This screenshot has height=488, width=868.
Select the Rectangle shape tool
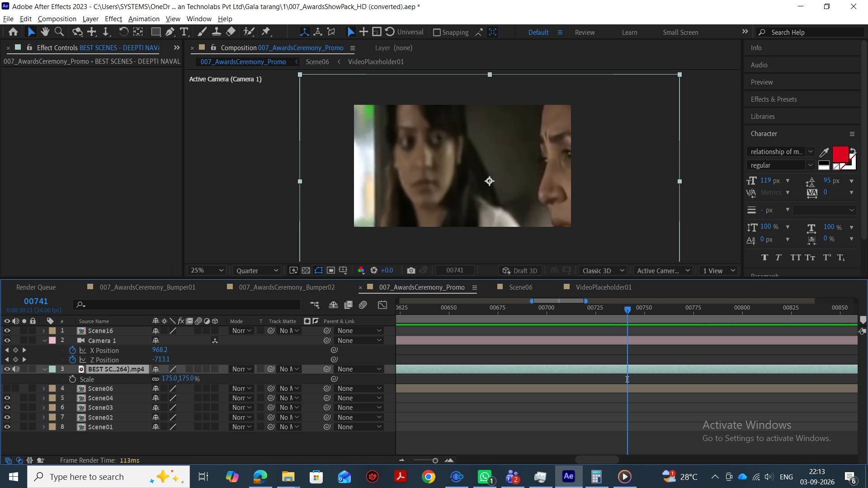pyautogui.click(x=156, y=32)
